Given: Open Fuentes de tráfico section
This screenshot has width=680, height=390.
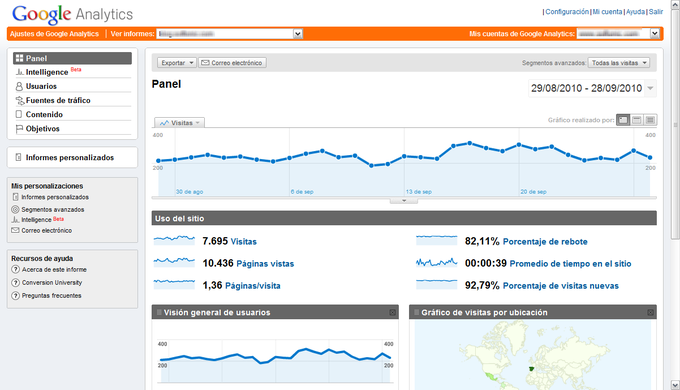Looking at the screenshot, I should pos(58,100).
